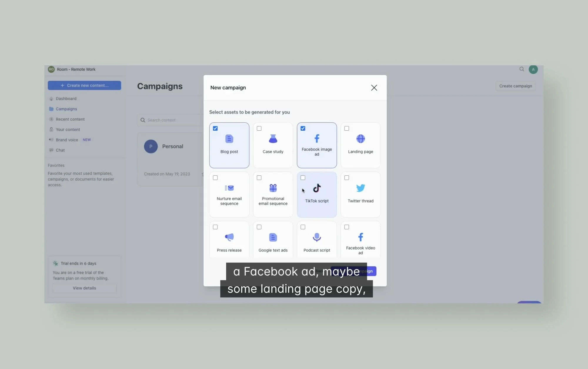Open Brand voice in the sidebar
Viewport: 588px width, 369px height.
pos(67,140)
